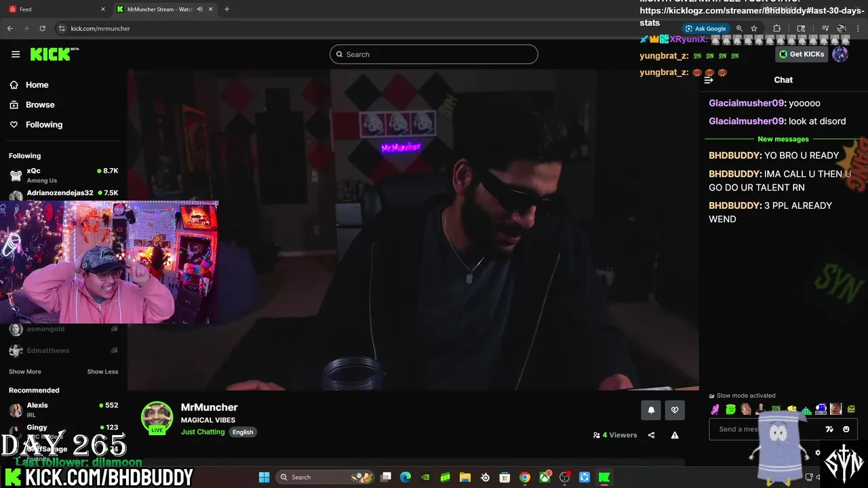Click Glacialmusher09 username on 'yooooo' message
Image resolution: width=868 pixels, height=488 pixels.
pyautogui.click(x=746, y=103)
